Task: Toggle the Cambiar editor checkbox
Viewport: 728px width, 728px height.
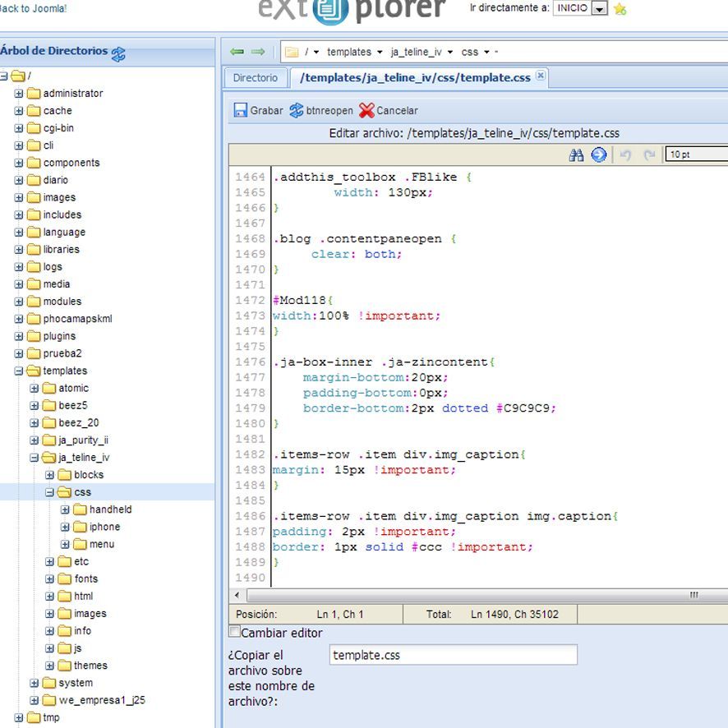Action: tap(235, 631)
